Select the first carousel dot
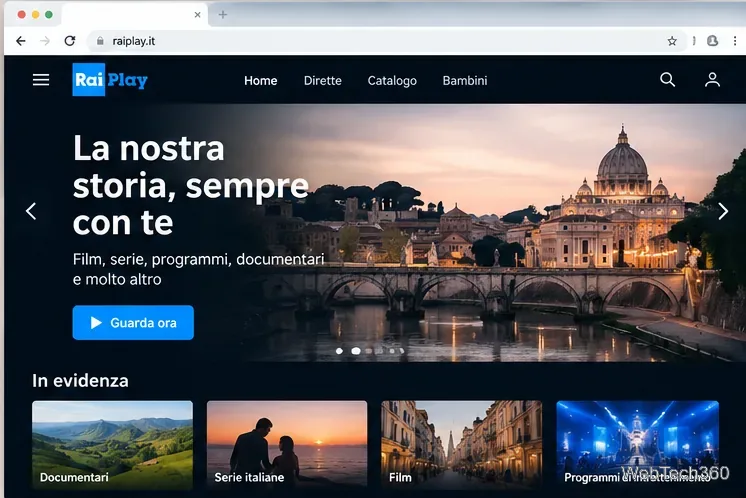Screen dimensions: 746x498 (x=339, y=351)
